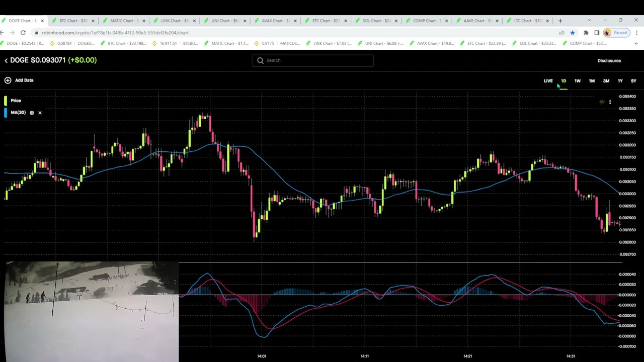
Task: Click the Add Data plus icon
Action: [x=8, y=80]
